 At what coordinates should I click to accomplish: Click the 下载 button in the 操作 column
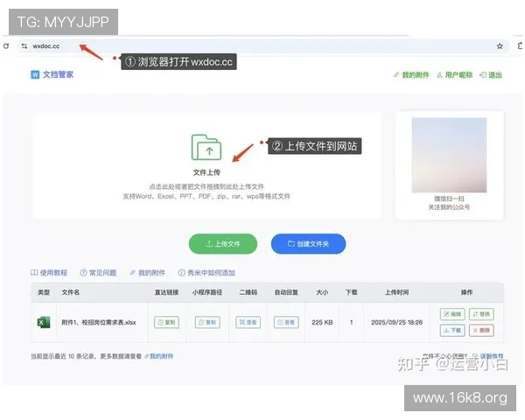452,330
